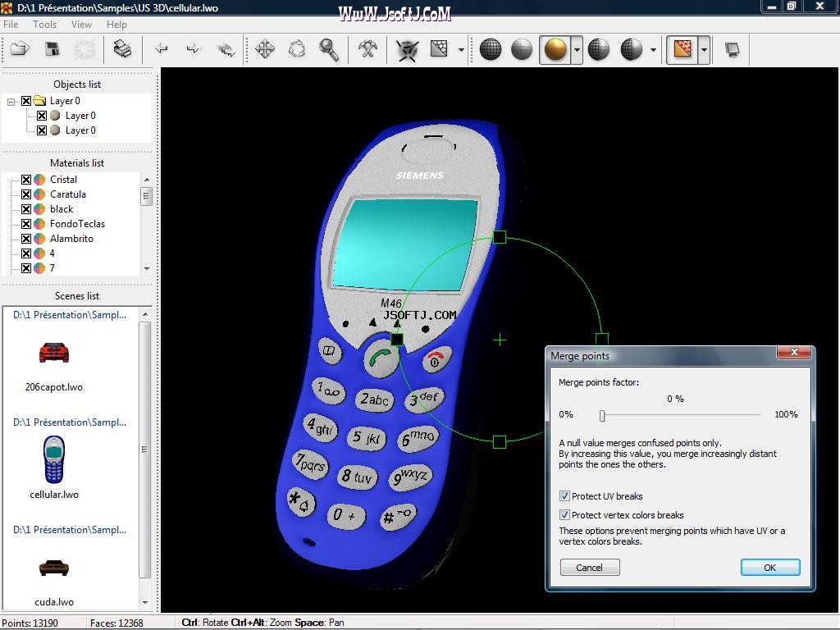The image size is (840, 630).
Task: Click the monitor fullscreen icon
Action: 732,50
